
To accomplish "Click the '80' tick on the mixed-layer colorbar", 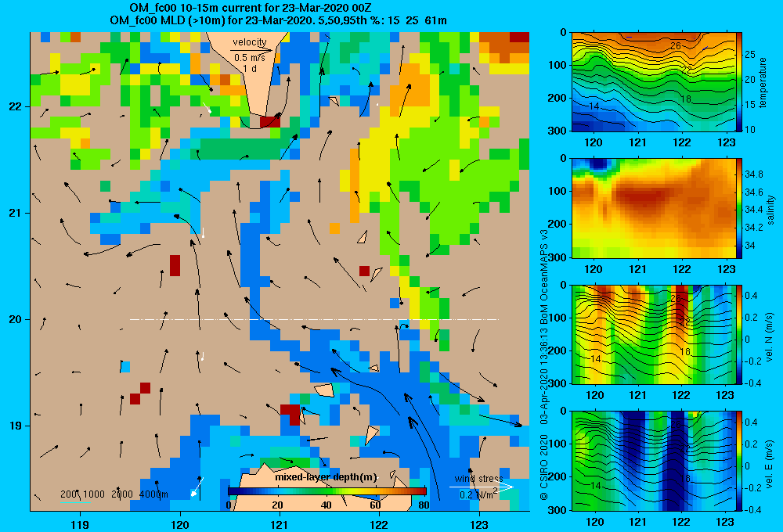I will tap(424, 505).
